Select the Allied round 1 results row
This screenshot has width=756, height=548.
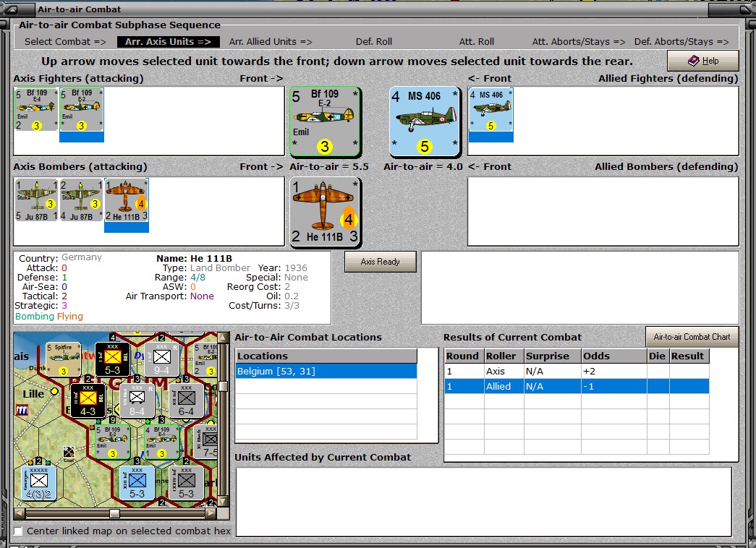pyautogui.click(x=577, y=387)
